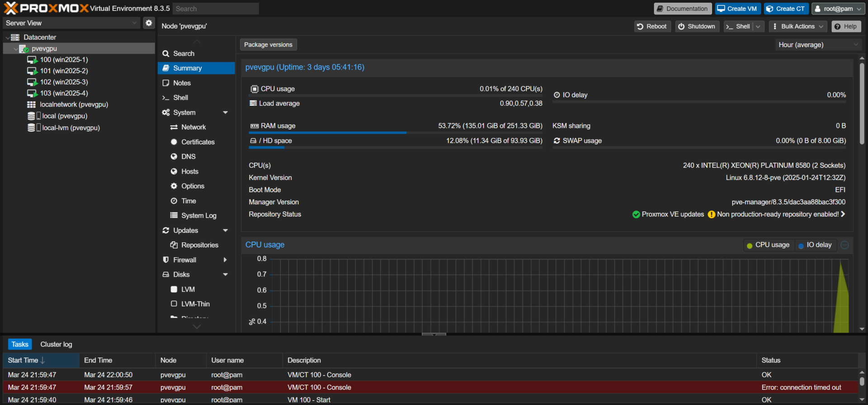Click the VM 100 (win2025-1) monitor icon
The width and height of the screenshot is (868, 405).
(x=32, y=60)
